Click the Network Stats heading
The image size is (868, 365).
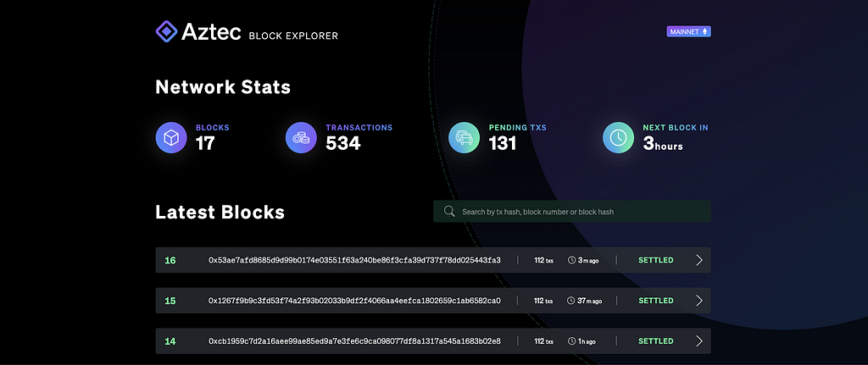coord(223,87)
